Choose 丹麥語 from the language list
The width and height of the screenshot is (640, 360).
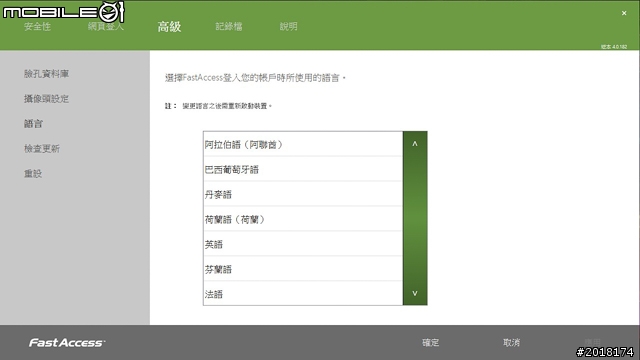(303, 194)
